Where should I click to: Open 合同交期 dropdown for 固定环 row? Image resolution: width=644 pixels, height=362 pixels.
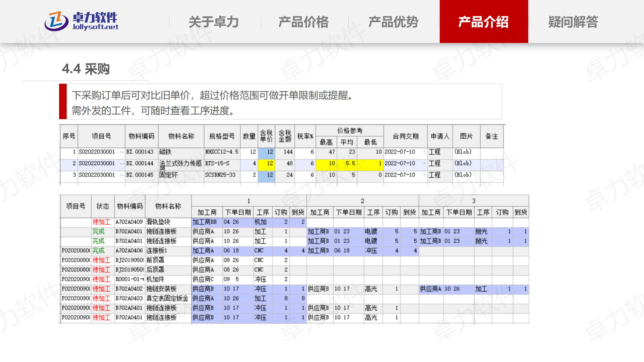pos(424,175)
